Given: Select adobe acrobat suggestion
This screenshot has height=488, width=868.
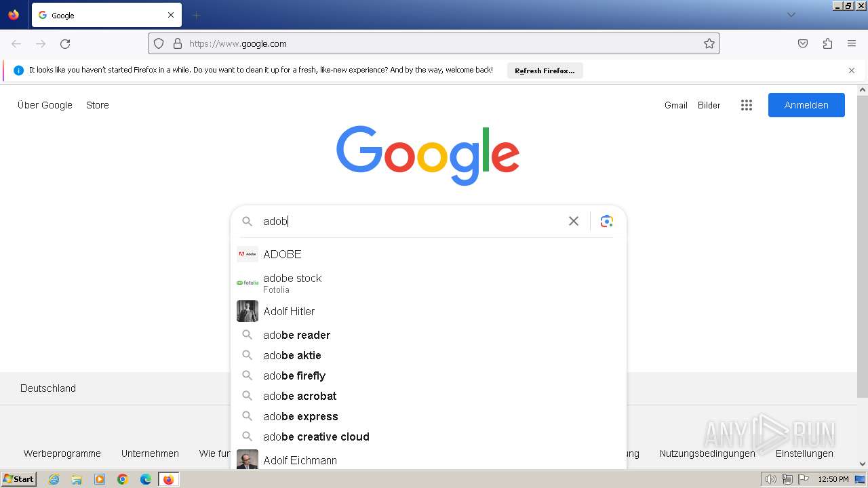Looking at the screenshot, I should click(429, 396).
